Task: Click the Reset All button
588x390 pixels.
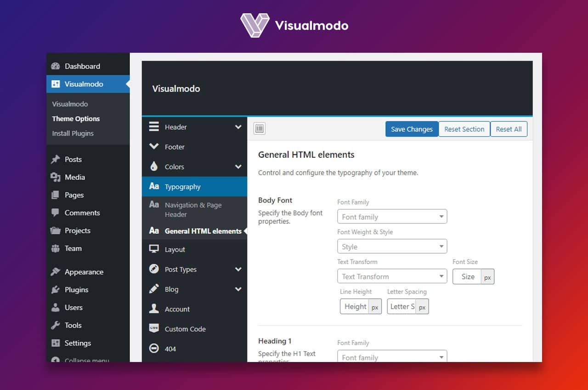Action: 509,129
